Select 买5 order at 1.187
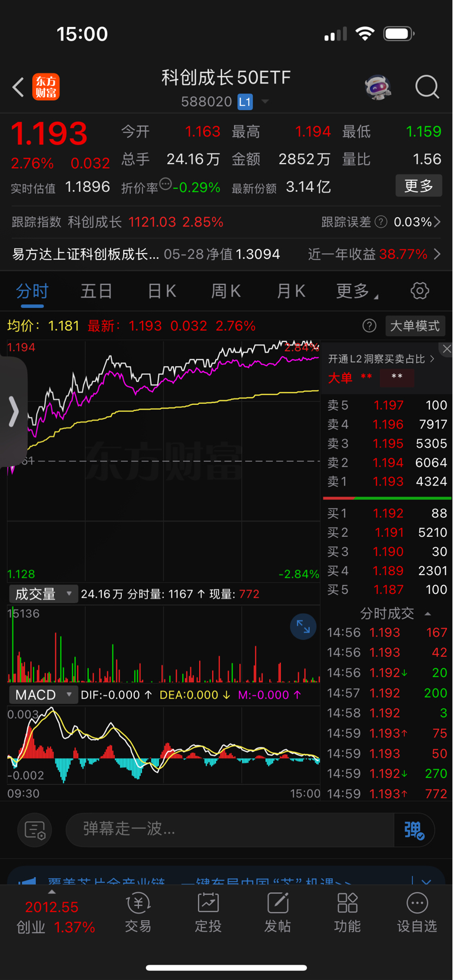 (387, 590)
